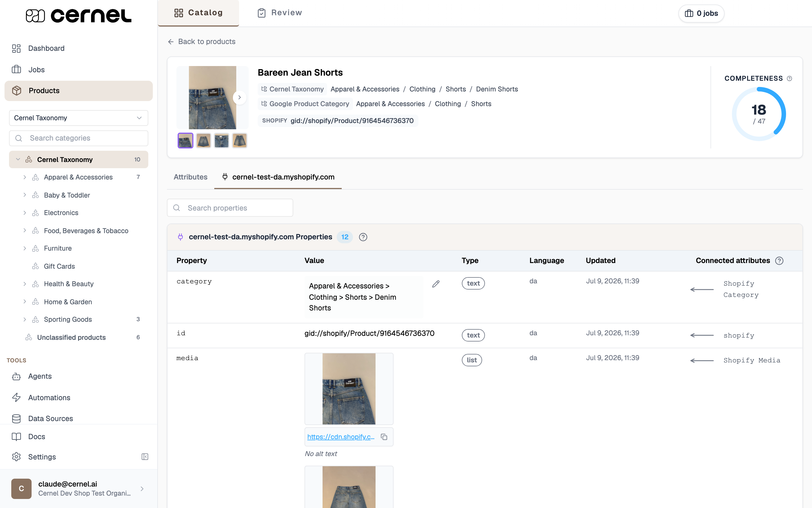Click the completeness progress ring
This screenshot has width=812, height=508.
[x=759, y=114]
